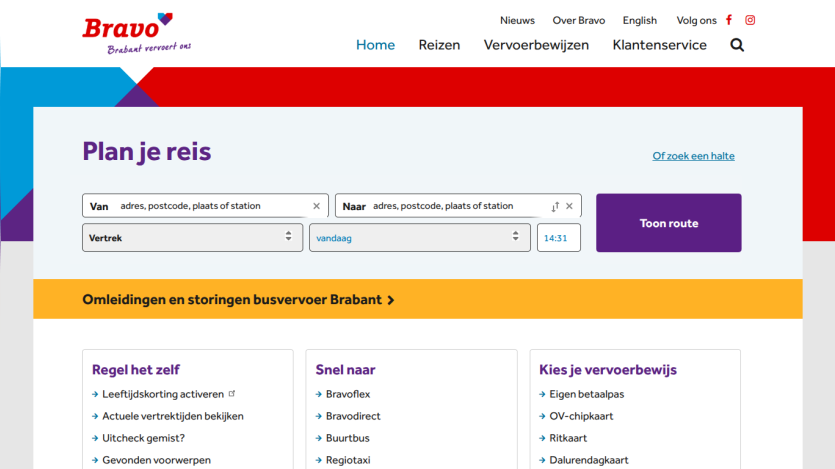Click the arrow icon beside OV-chipkaart
835x469 pixels.
(x=542, y=416)
